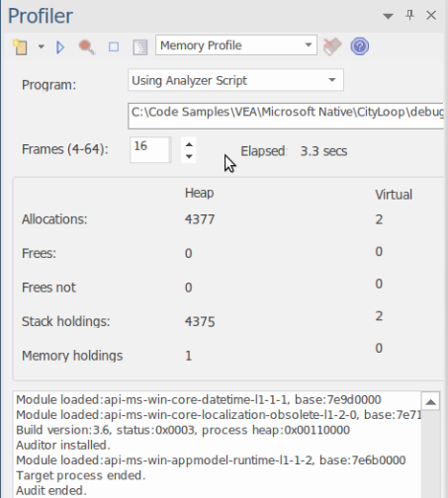Viewport: 448px width, 498px height.
Task: Click the appmodel-runtime module loaded line
Action: [x=211, y=460]
